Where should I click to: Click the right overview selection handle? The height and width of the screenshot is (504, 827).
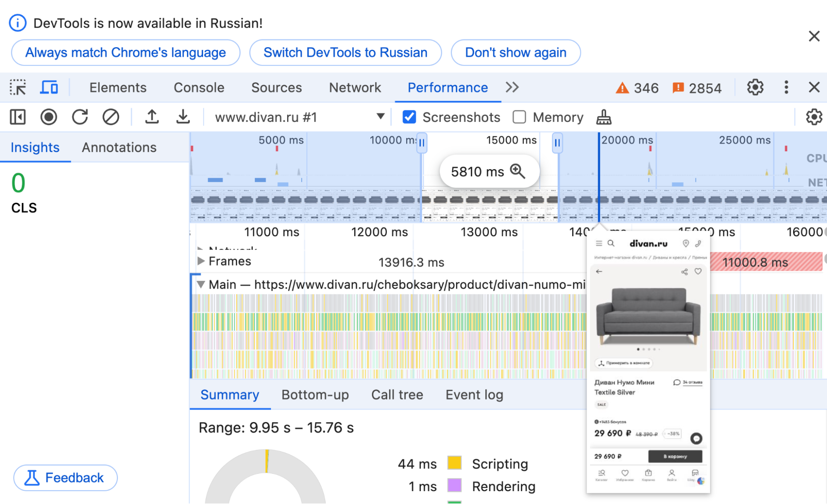tap(557, 143)
